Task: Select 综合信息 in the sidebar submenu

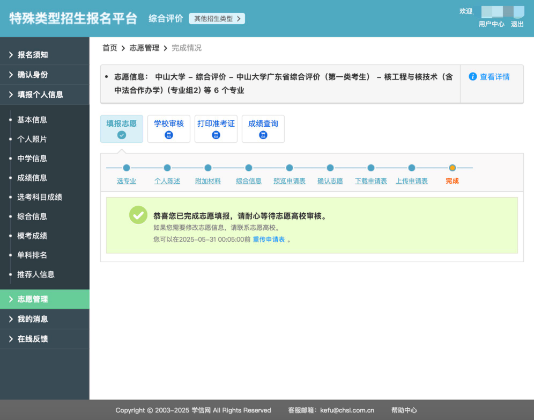Action: click(32, 216)
